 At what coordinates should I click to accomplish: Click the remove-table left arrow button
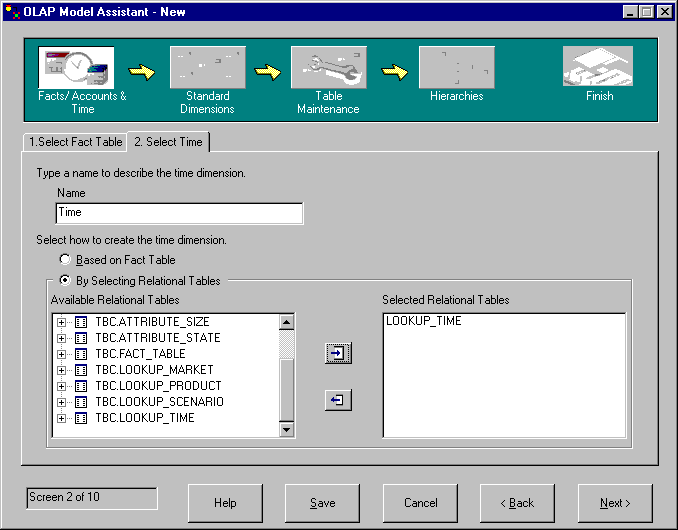pos(338,400)
